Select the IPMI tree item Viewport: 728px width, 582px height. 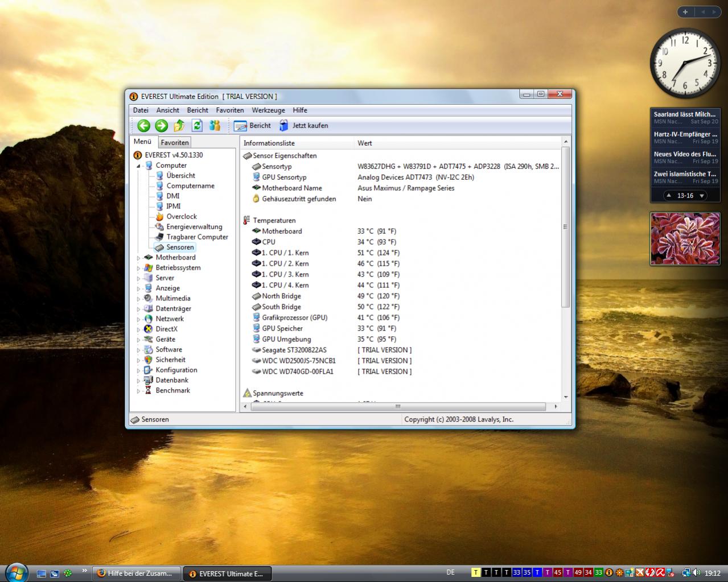click(173, 207)
